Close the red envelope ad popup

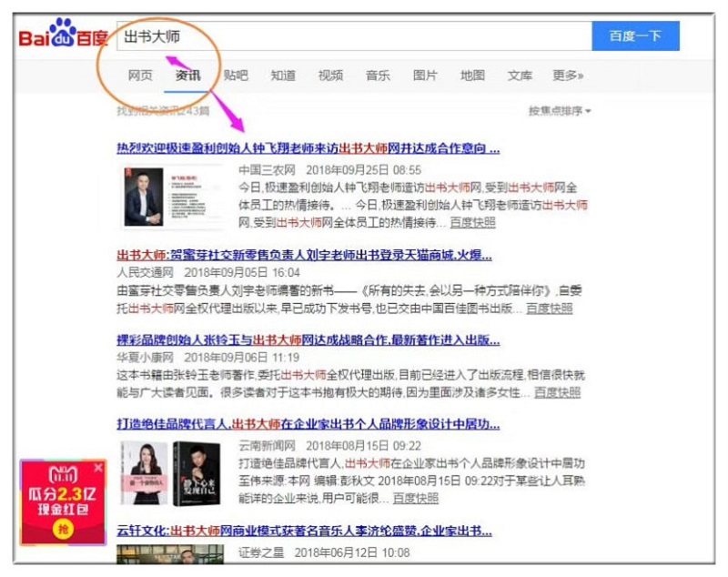[98, 468]
